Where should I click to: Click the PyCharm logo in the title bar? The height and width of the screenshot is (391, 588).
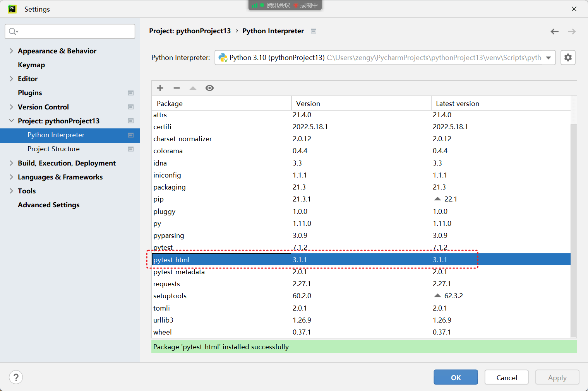[x=12, y=9]
